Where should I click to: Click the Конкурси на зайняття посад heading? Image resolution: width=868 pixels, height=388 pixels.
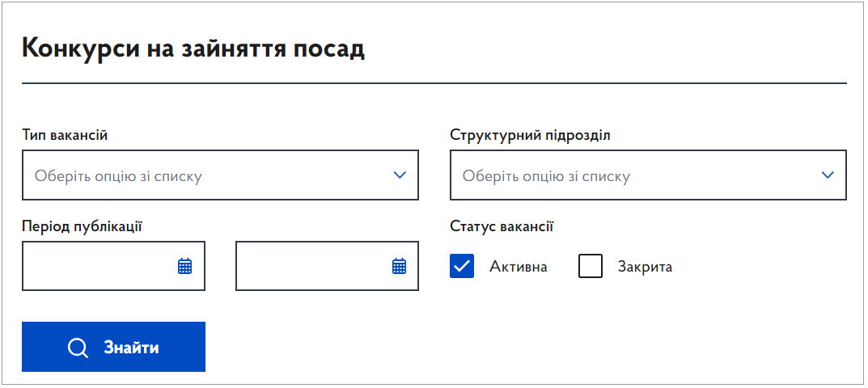[x=193, y=48]
